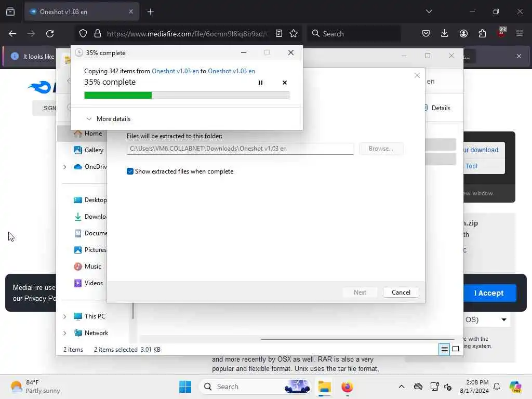The width and height of the screenshot is (532, 399).
Task: Expand the This PC tree node
Action: click(64, 316)
